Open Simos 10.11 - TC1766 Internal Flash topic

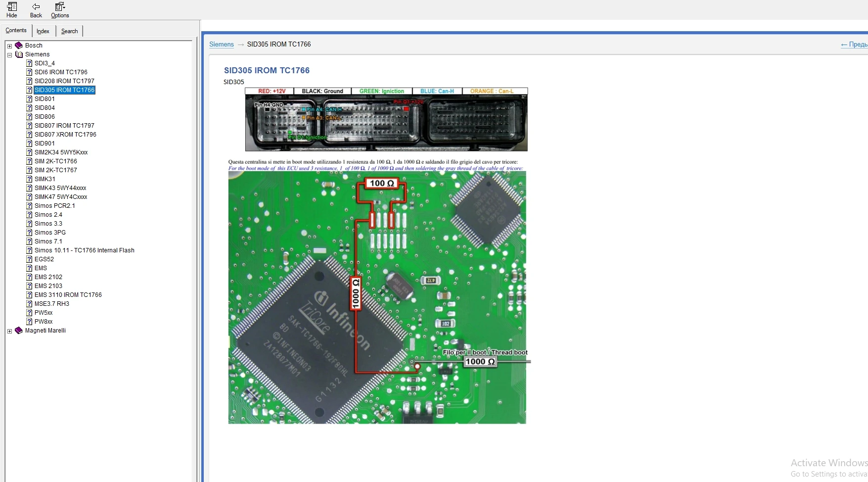(x=84, y=250)
